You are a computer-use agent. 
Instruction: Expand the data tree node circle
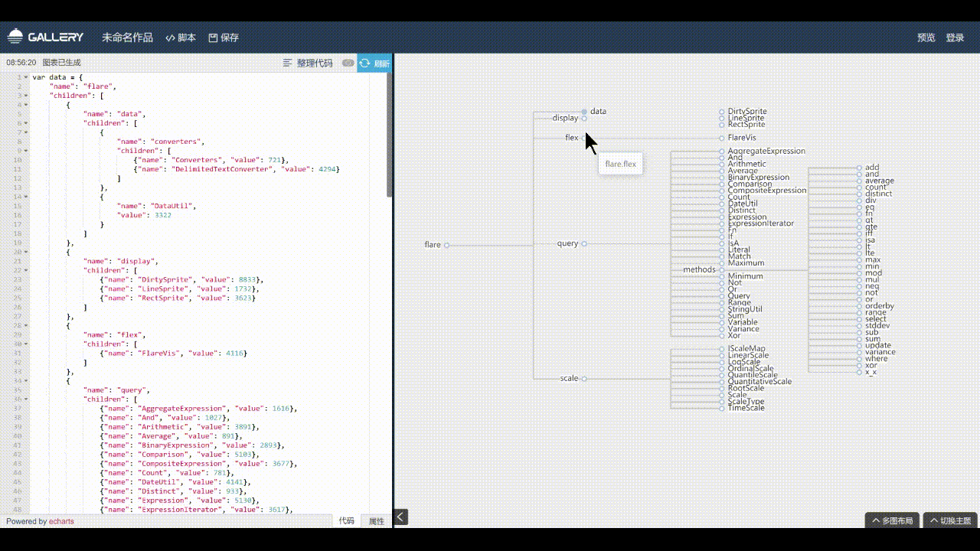pyautogui.click(x=584, y=112)
